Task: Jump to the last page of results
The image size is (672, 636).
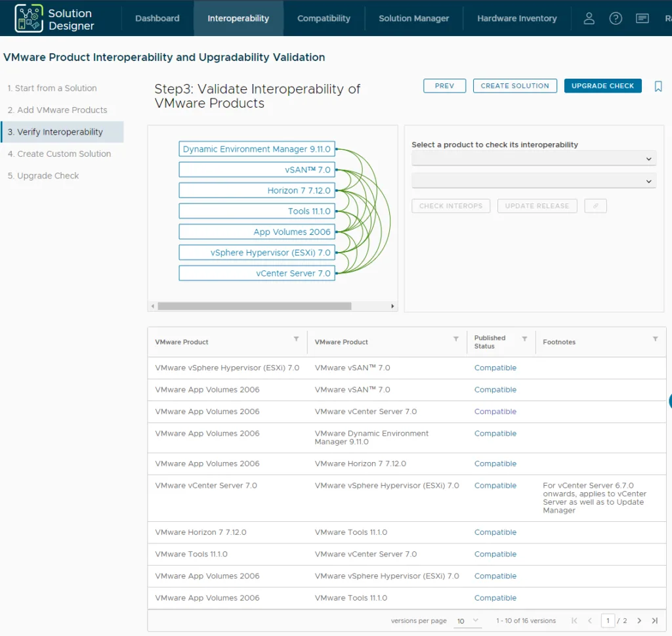Action: 654,620
